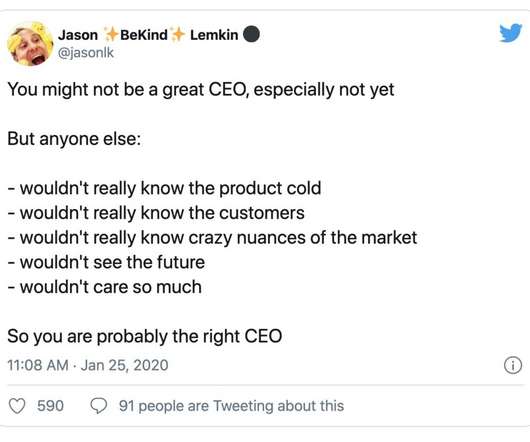Click 'So you are probably the right CEO'
Image resolution: width=530 pixels, height=442 pixels.
[x=145, y=337]
